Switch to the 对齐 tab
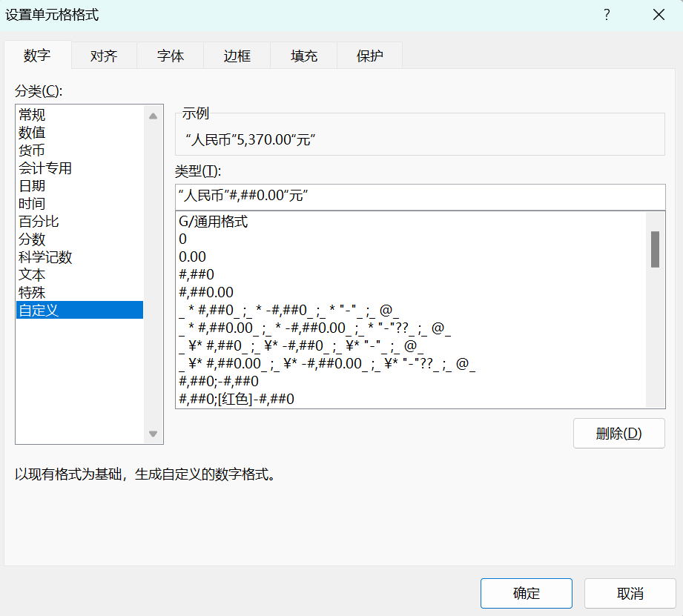Viewport: 683px width, 616px height. coord(104,56)
